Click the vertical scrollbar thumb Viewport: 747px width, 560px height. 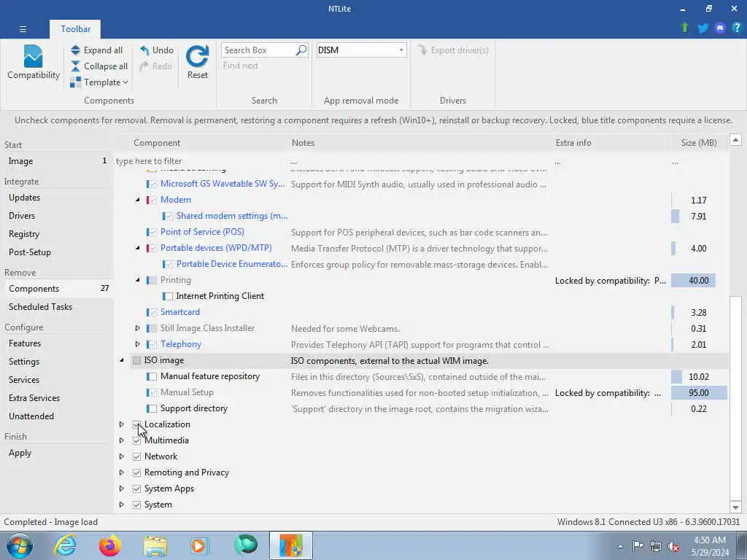pos(735,397)
